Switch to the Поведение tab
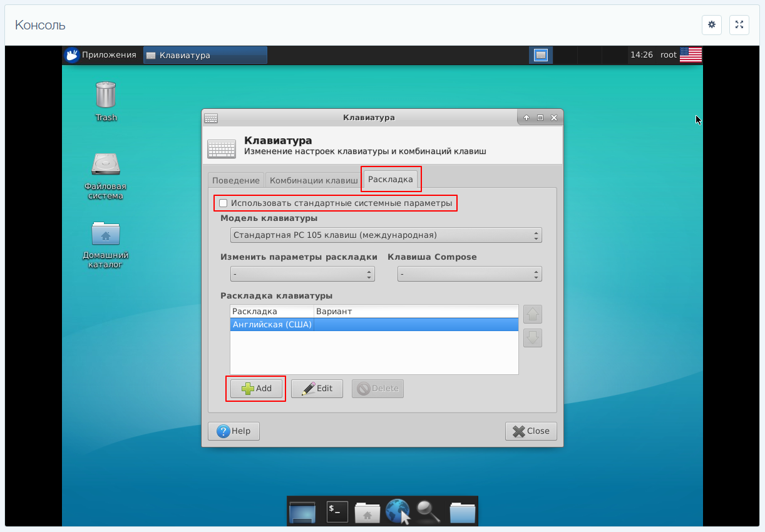Image resolution: width=765 pixels, height=532 pixels. click(235, 180)
